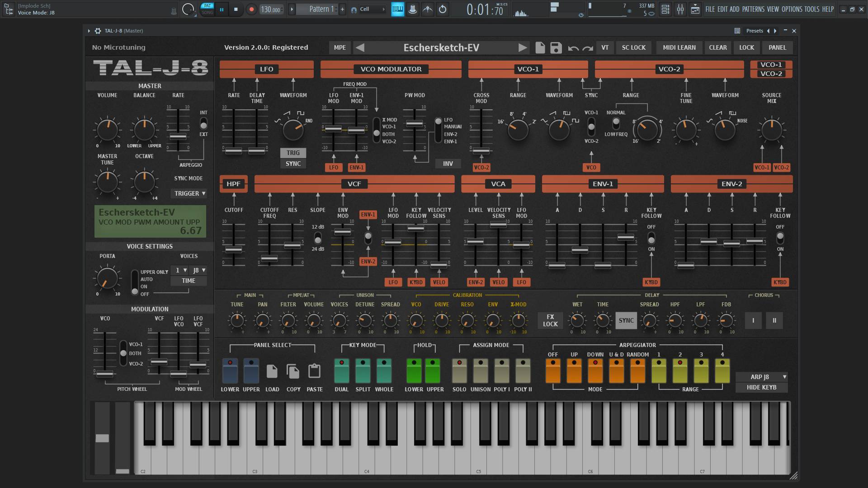Click the MIDI LEARN button
Screen dimensions: 868x488
click(679, 47)
